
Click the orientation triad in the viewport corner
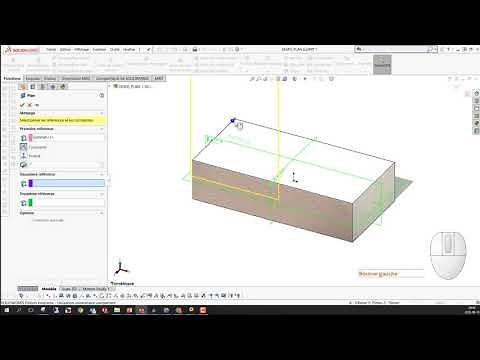[120, 268]
